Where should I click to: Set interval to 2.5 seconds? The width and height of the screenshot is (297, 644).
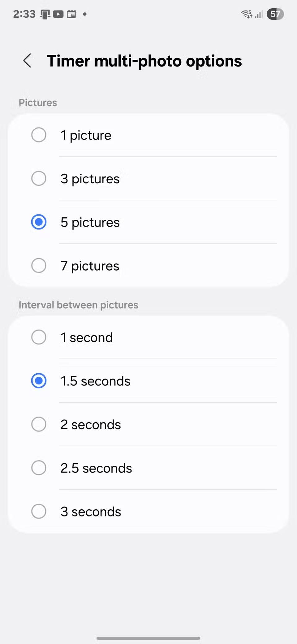pyautogui.click(x=39, y=468)
